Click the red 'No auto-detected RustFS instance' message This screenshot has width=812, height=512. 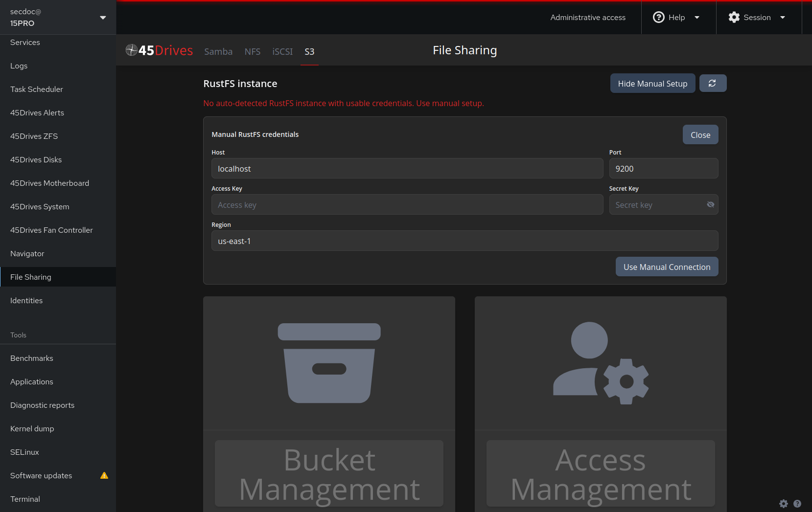click(x=344, y=103)
